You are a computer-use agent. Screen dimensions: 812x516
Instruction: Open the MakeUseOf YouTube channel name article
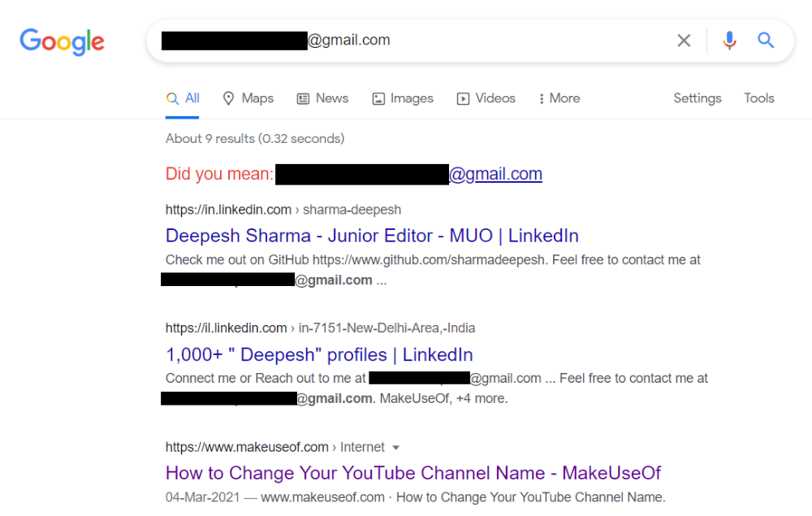point(413,472)
